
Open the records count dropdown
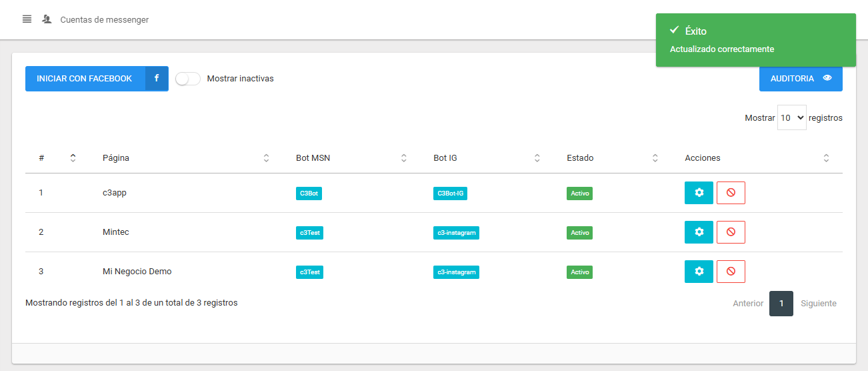point(791,117)
